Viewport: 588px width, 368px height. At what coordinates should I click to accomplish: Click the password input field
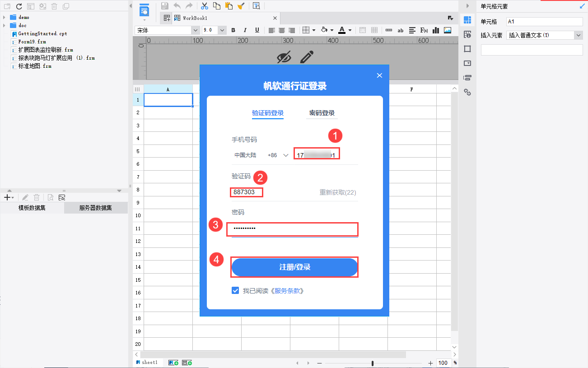(292, 229)
